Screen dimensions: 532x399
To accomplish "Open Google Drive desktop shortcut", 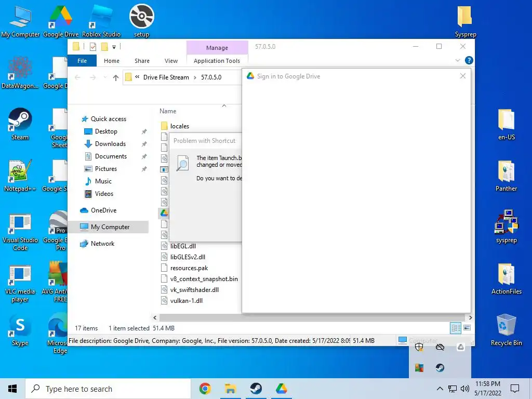I will 61,21.
